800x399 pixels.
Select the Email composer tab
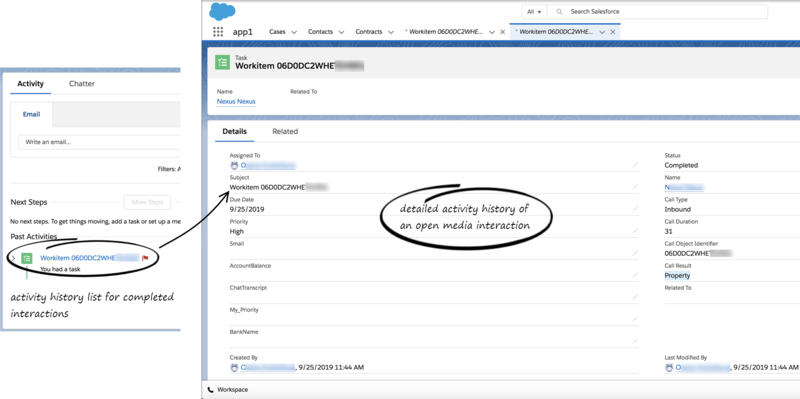pyautogui.click(x=31, y=114)
